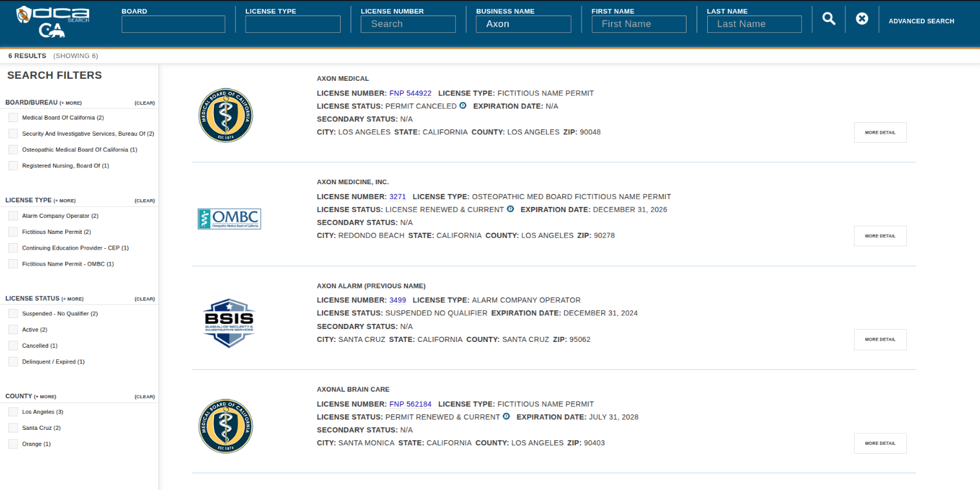The width and height of the screenshot is (980, 490).
Task: Run search with magnifying glass icon
Action: coord(829,19)
